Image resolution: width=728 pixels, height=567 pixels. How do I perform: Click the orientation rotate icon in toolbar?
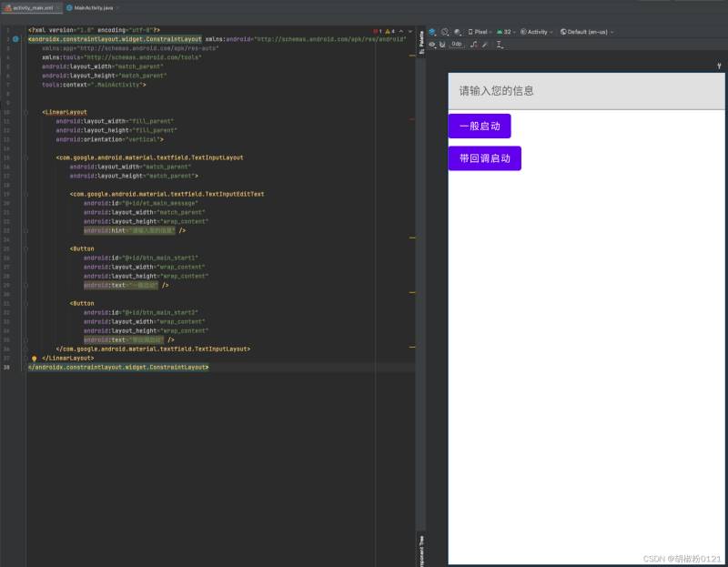[x=445, y=31]
